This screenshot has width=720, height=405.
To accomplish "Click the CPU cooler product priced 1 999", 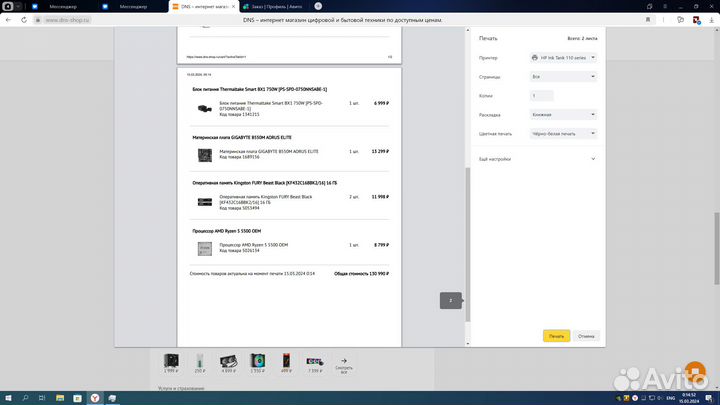I will tap(171, 362).
